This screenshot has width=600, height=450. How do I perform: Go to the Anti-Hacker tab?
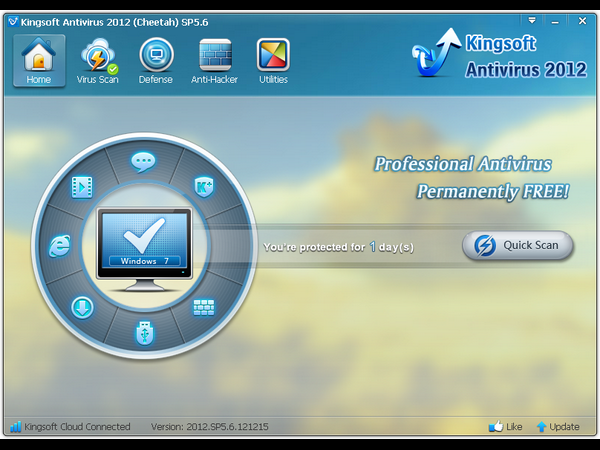pos(214,61)
